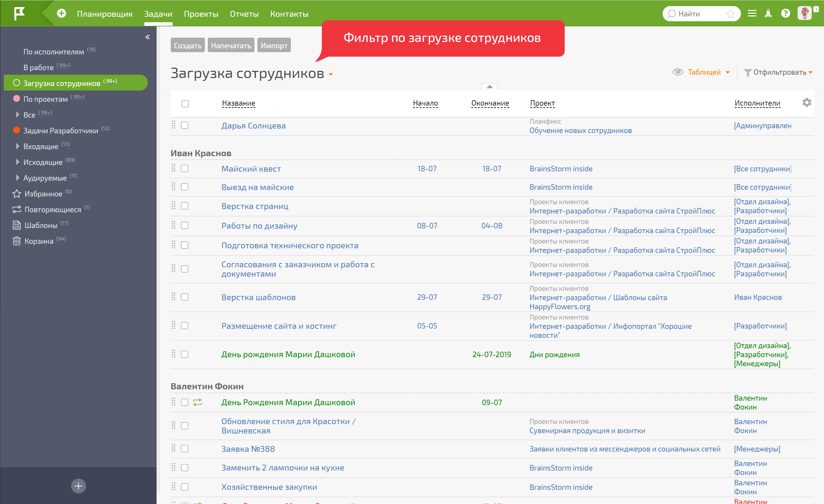Grab handle of Размещение сайта и хостинг row
This screenshot has width=824, height=504.
tap(173, 325)
